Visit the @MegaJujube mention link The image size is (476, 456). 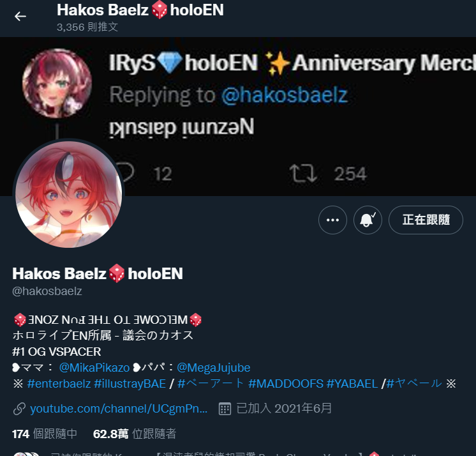pyautogui.click(x=213, y=368)
